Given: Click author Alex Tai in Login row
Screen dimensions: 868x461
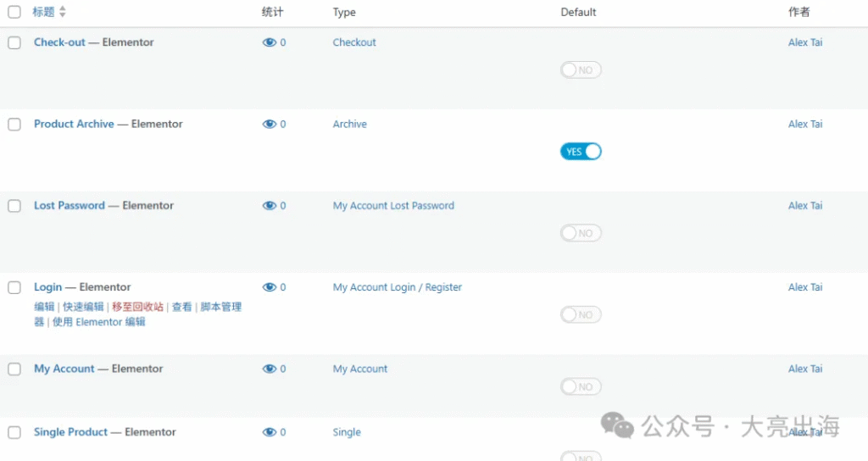Looking at the screenshot, I should (x=805, y=287).
